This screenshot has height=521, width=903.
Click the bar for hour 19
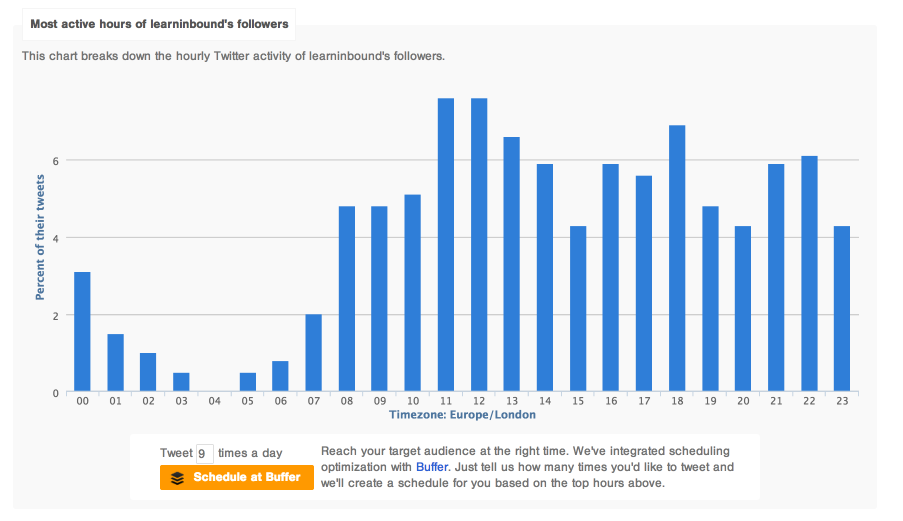[710, 299]
